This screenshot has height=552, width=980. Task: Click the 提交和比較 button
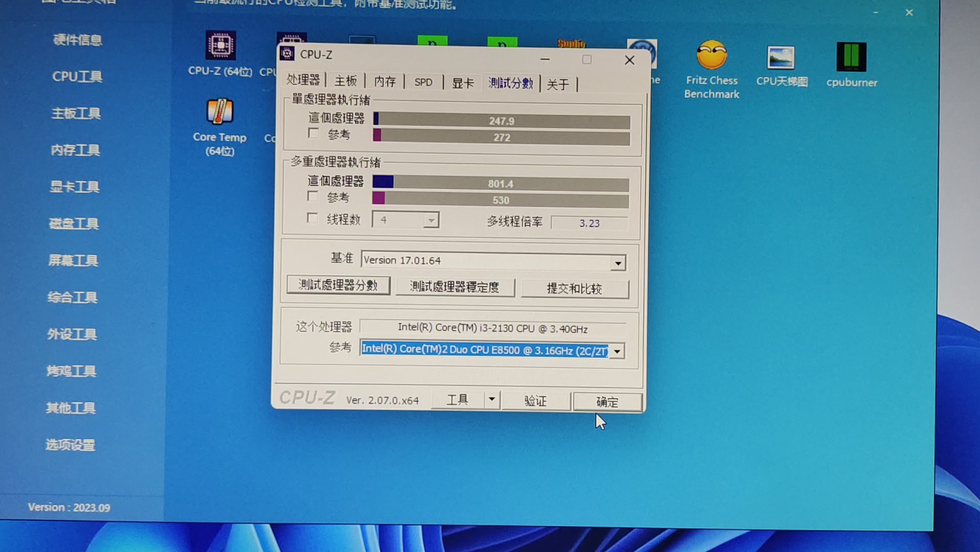point(575,289)
